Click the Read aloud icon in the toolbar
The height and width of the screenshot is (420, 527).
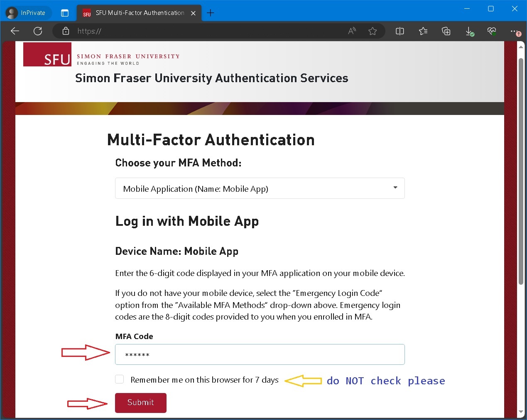(x=352, y=31)
